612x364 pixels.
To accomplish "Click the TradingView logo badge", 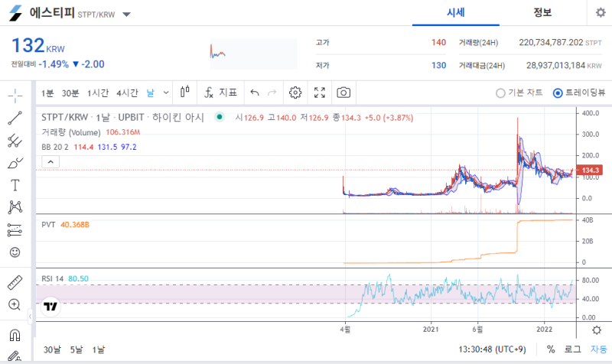I will 50,306.
